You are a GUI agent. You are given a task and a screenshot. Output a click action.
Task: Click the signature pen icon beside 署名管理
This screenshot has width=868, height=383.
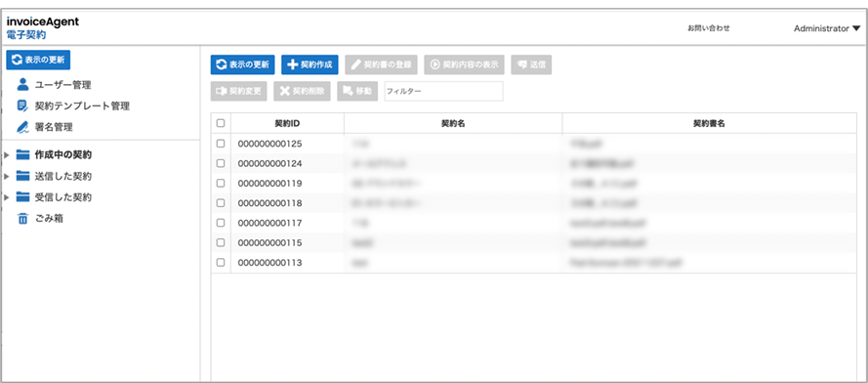(x=22, y=127)
